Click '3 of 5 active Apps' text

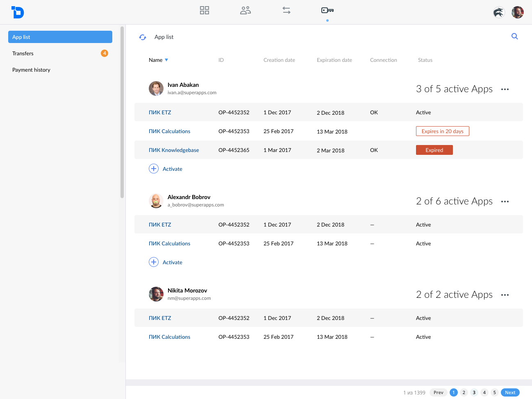pyautogui.click(x=454, y=89)
